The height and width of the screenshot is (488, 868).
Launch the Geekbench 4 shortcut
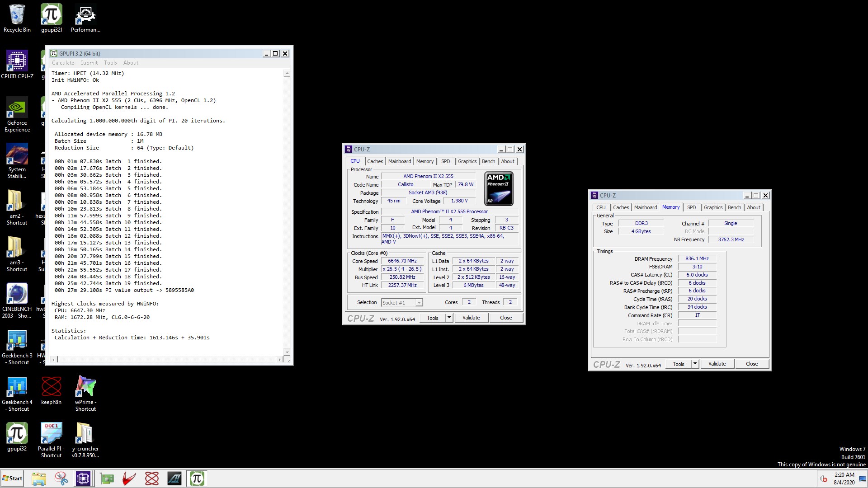(x=17, y=394)
